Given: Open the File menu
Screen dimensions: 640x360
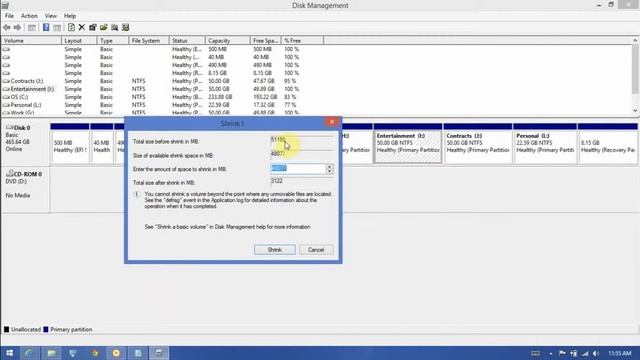Looking at the screenshot, I should point(9,16).
